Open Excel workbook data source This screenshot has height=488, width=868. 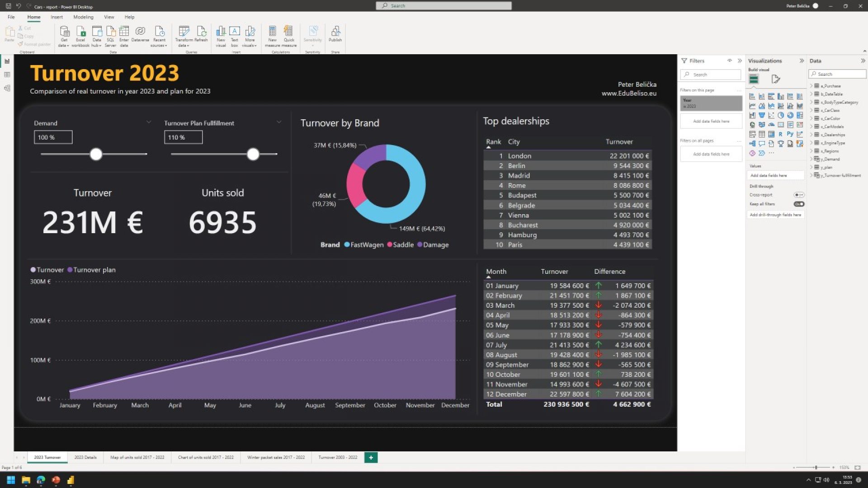pyautogui.click(x=80, y=36)
